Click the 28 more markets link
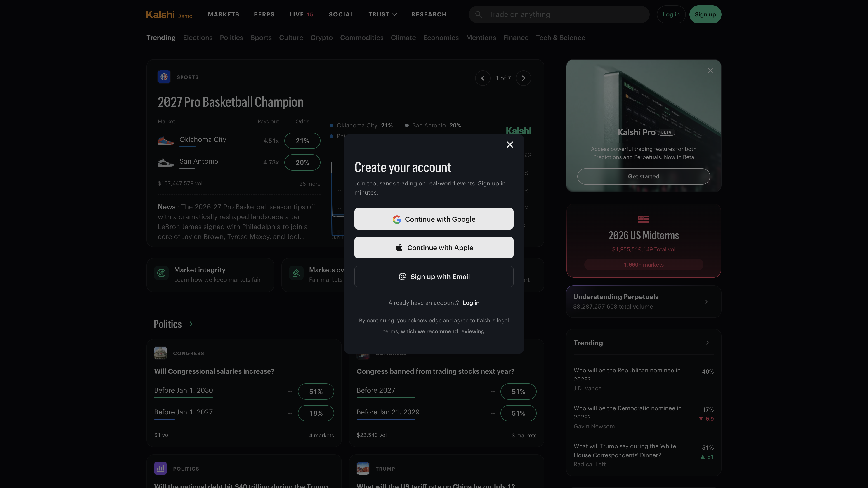This screenshot has height=488, width=868. pyautogui.click(x=310, y=184)
